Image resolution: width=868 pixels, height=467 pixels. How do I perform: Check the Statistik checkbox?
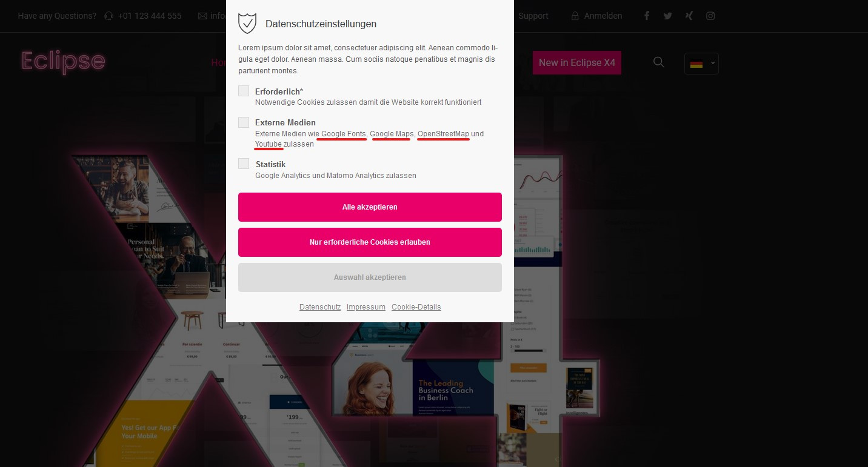(x=244, y=164)
